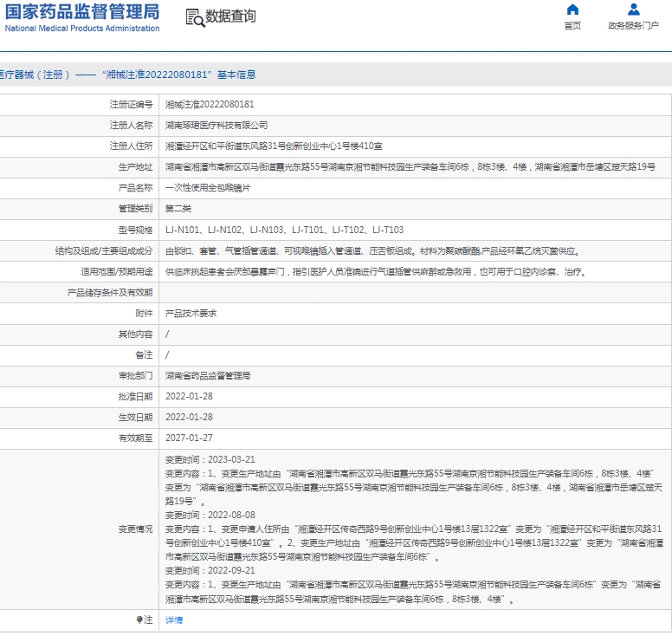Screen dimensions: 672x636
Task: Click the 其他内容 label
Action: coord(135,334)
